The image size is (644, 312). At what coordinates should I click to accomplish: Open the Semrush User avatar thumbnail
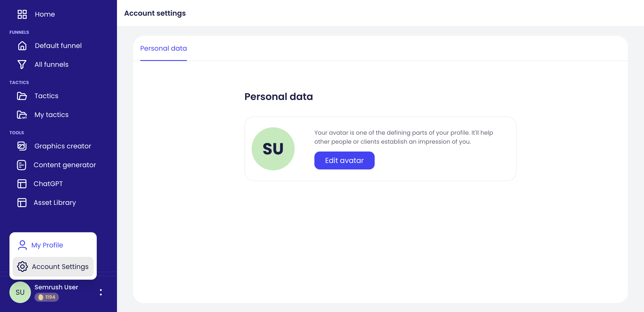20,292
